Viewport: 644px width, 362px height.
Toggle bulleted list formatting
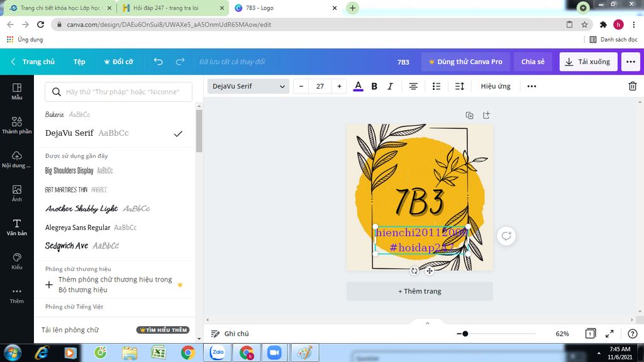(436, 86)
